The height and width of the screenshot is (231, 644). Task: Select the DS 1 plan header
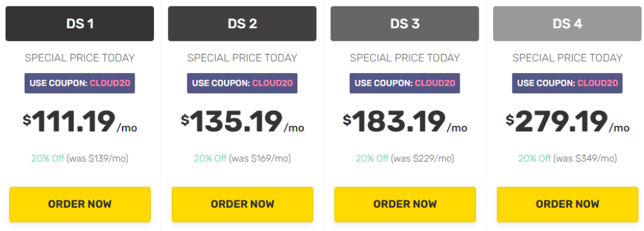tap(80, 23)
